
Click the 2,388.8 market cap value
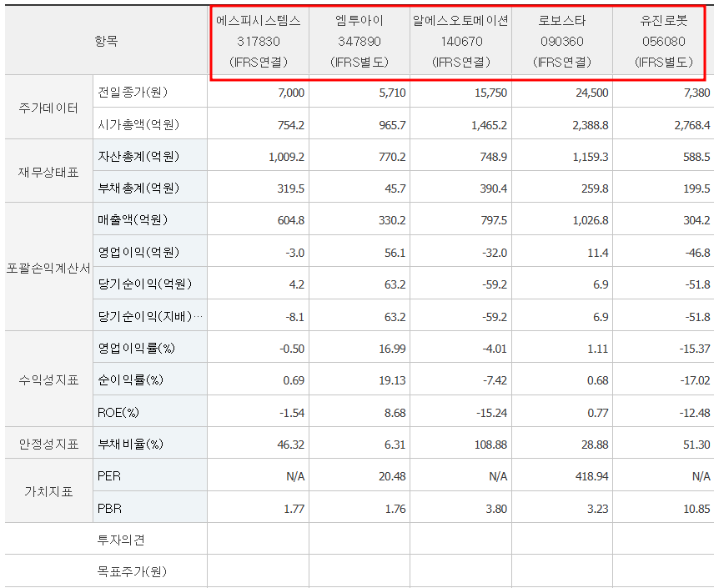(591, 125)
